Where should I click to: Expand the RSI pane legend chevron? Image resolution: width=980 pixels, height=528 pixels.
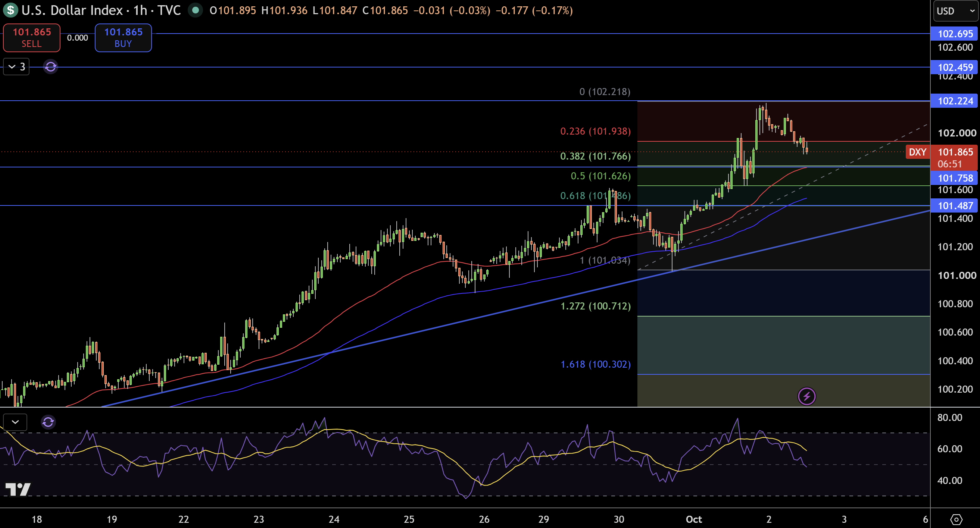point(15,422)
